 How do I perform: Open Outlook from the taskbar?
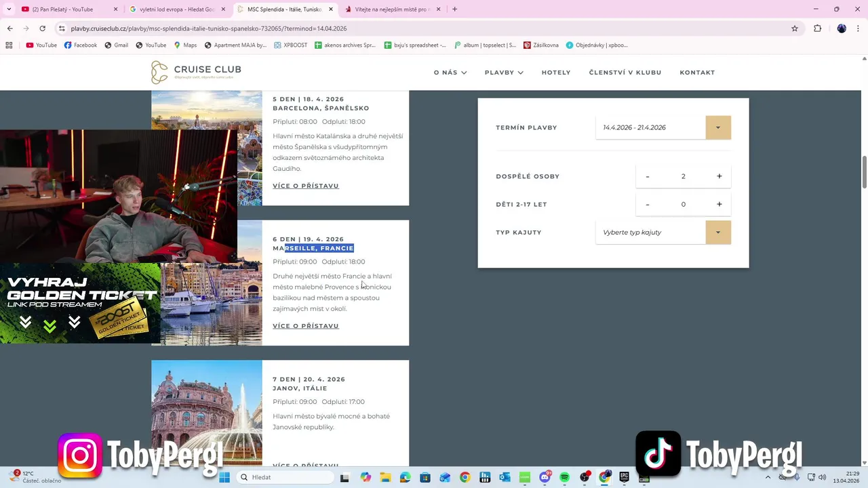point(505,477)
